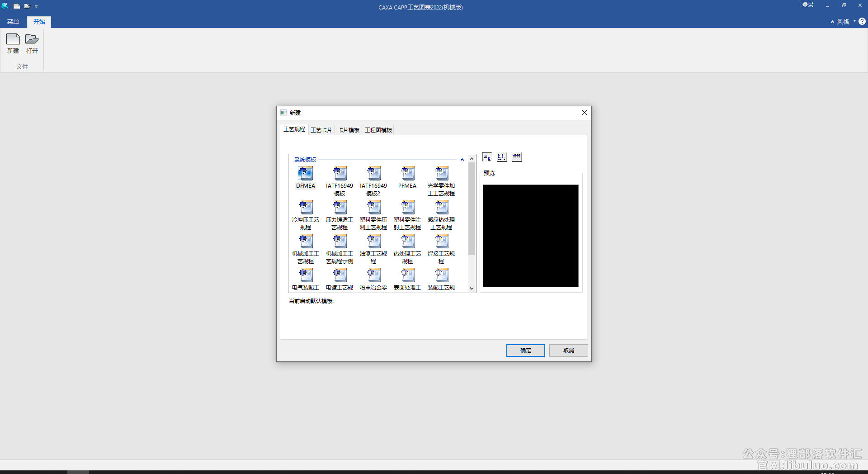Click the 打开 ribbon button
Screen dimensions: 868x474
point(32,44)
